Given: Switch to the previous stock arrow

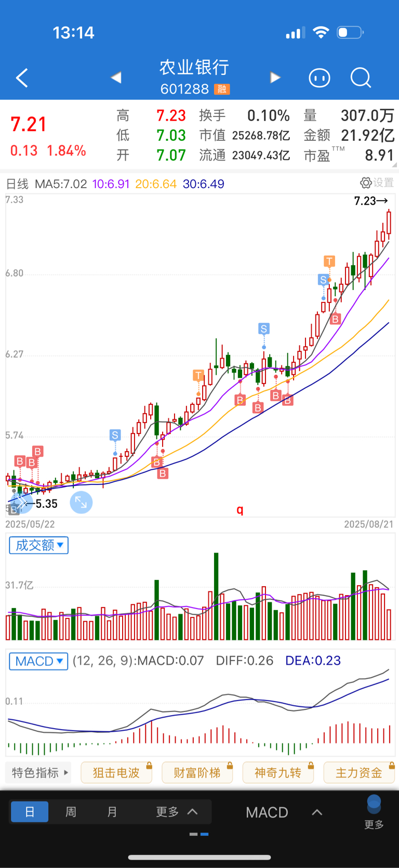Looking at the screenshot, I should 116,77.
